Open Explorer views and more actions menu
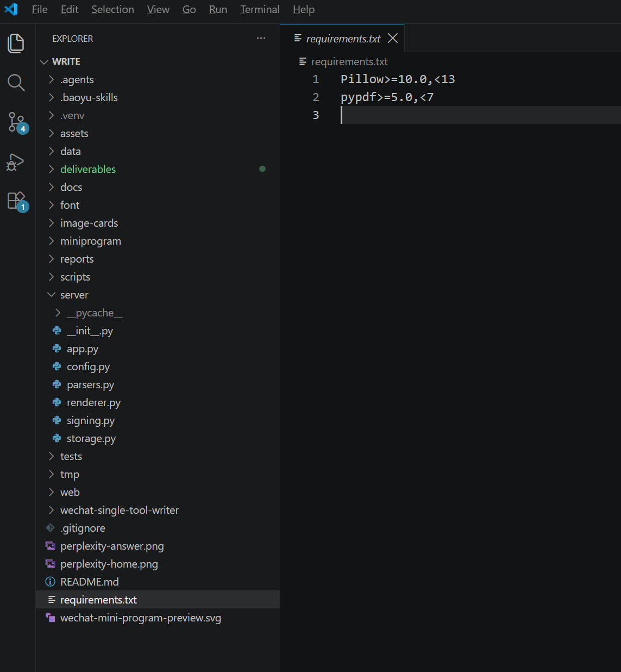The width and height of the screenshot is (621, 672). (261, 38)
